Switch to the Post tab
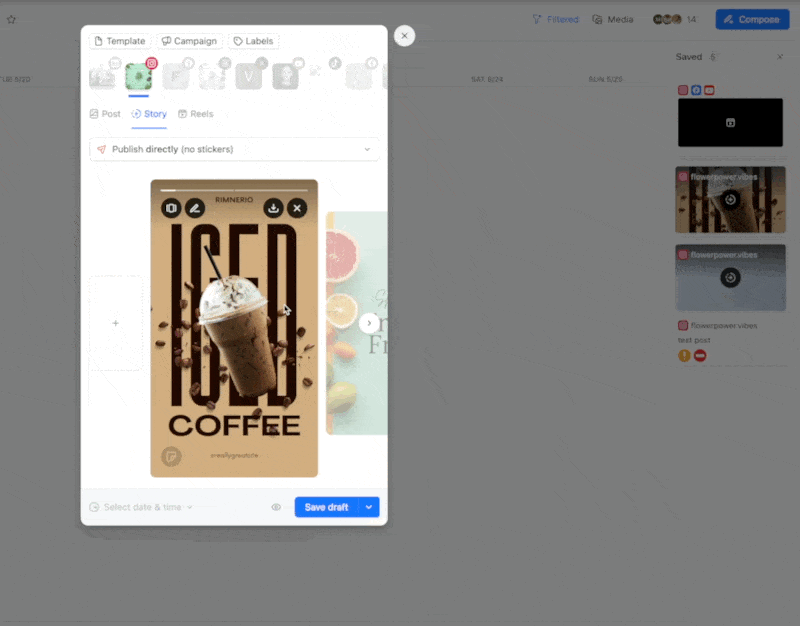Viewport: 800px width, 626px height. 105,114
